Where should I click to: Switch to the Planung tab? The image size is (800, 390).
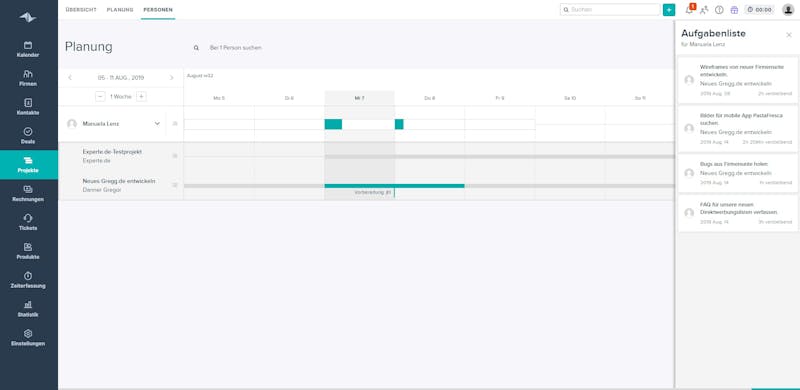click(120, 10)
